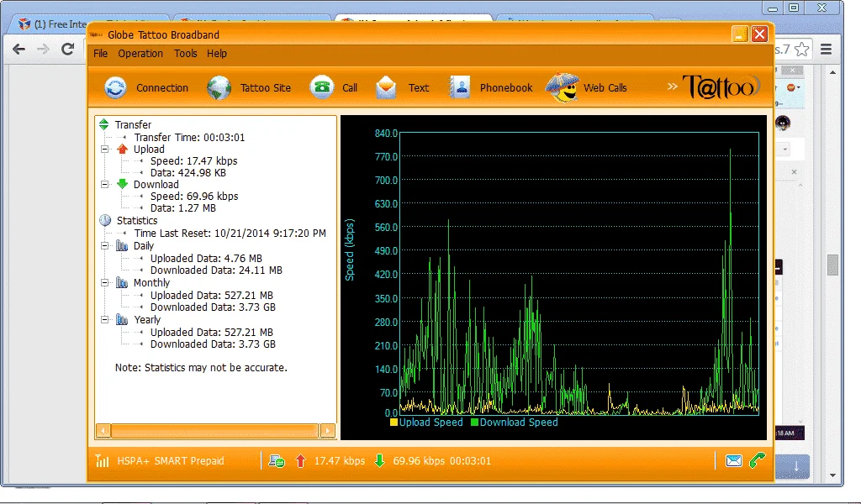Click the tree panel horizontal scrollbar thumb
This screenshot has width=861, height=504.
[x=214, y=431]
